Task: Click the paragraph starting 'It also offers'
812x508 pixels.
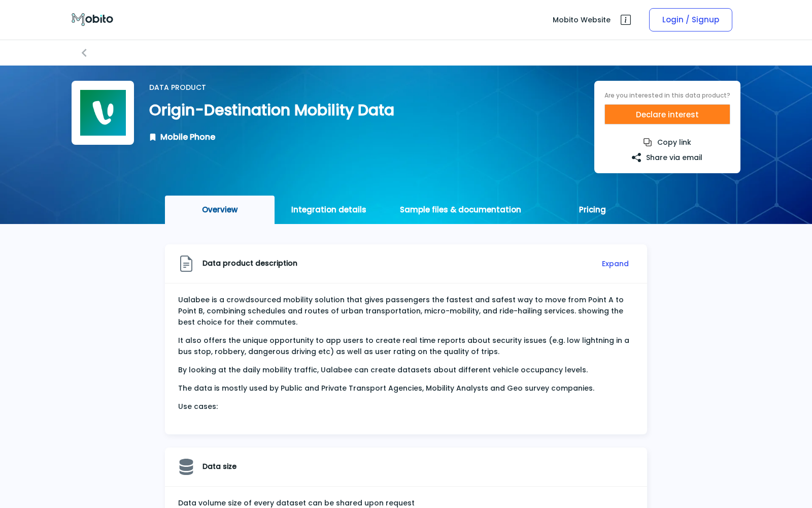Action: (404, 346)
